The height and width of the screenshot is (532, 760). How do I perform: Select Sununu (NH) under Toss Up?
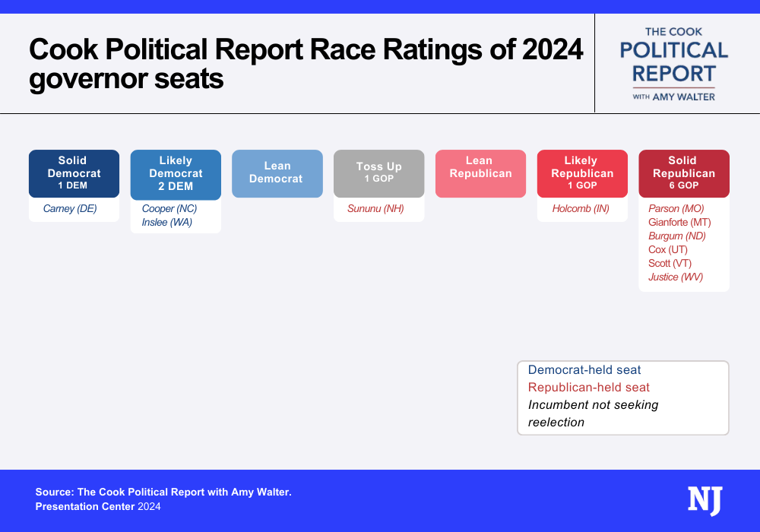(375, 209)
